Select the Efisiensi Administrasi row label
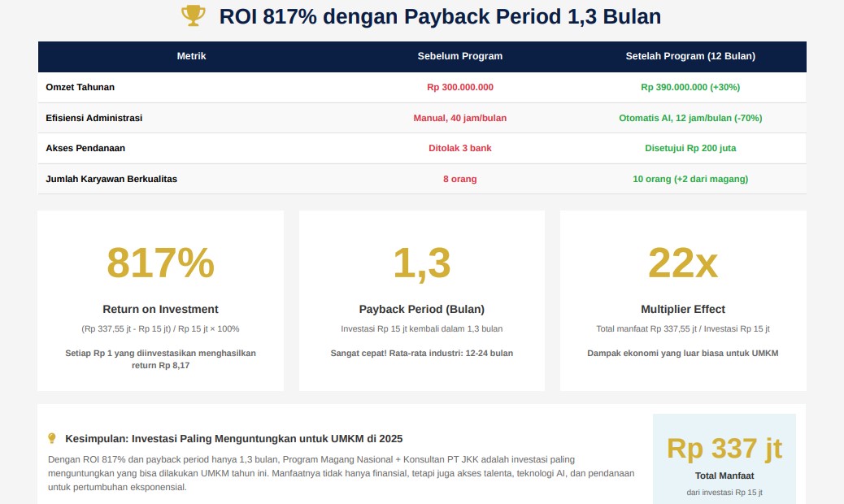Image resolution: width=844 pixels, height=504 pixels. (x=94, y=118)
